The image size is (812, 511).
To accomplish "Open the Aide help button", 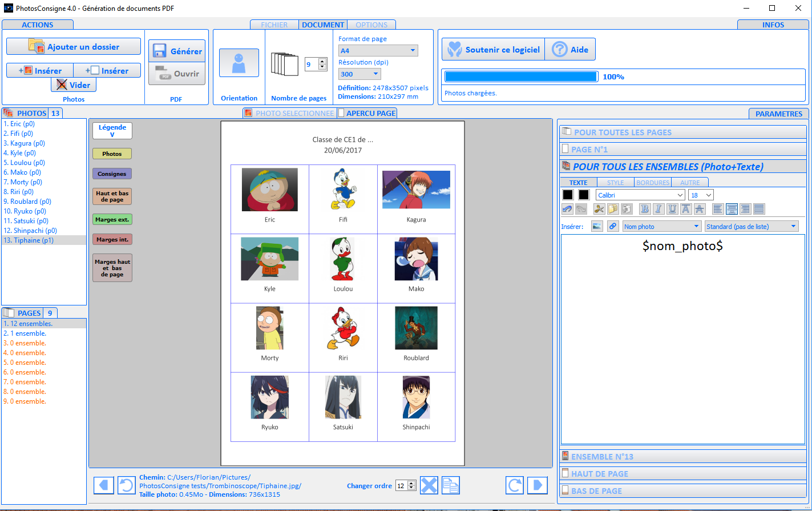I will [571, 49].
